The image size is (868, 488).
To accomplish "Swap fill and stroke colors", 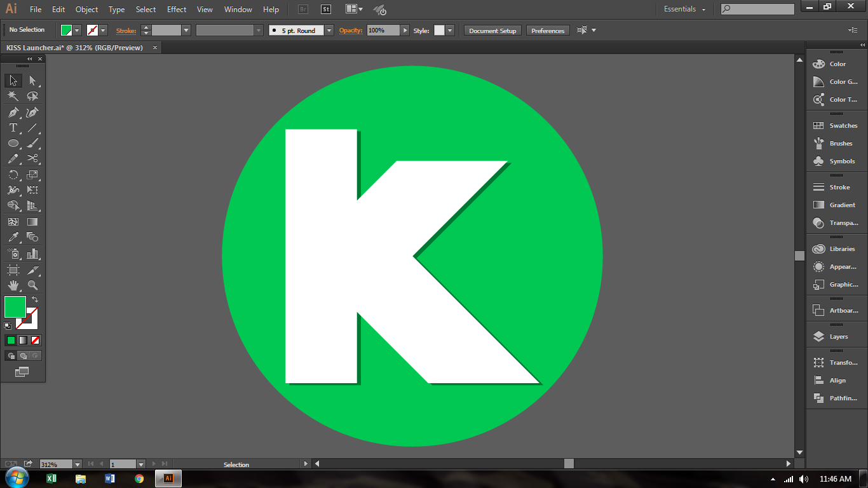I will coord(35,299).
